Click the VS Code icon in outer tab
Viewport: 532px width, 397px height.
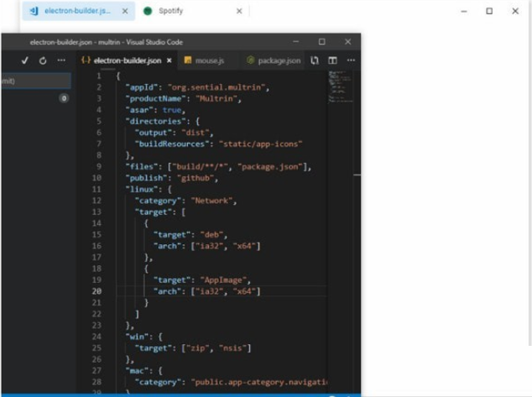pyautogui.click(x=34, y=11)
